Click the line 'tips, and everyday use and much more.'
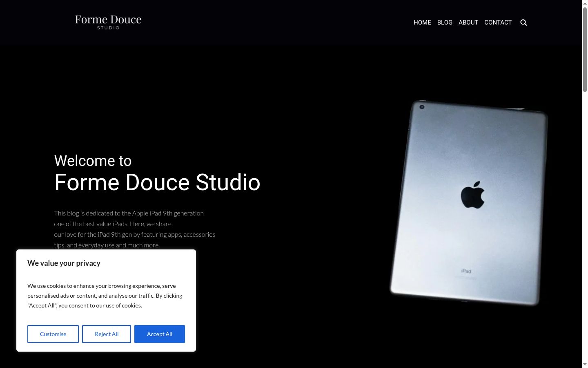Image resolution: width=588 pixels, height=368 pixels. pos(107,245)
